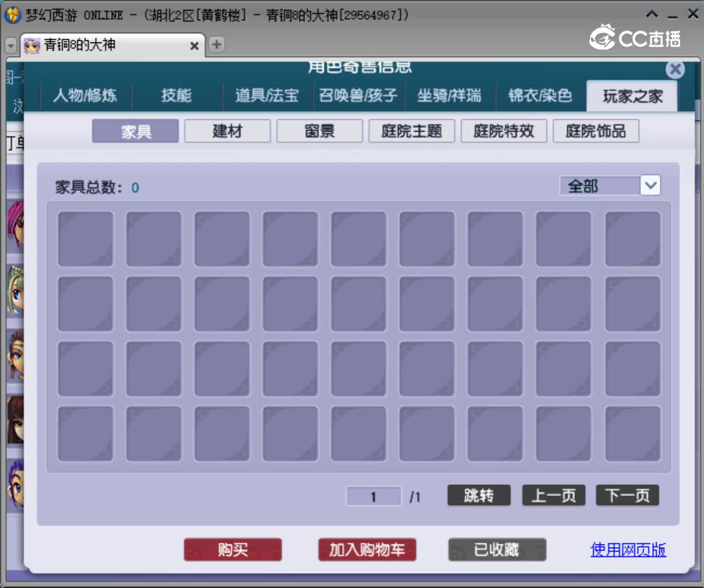Open the 坐骑/祥瑞 tab
The width and height of the screenshot is (704, 588).
point(449,96)
